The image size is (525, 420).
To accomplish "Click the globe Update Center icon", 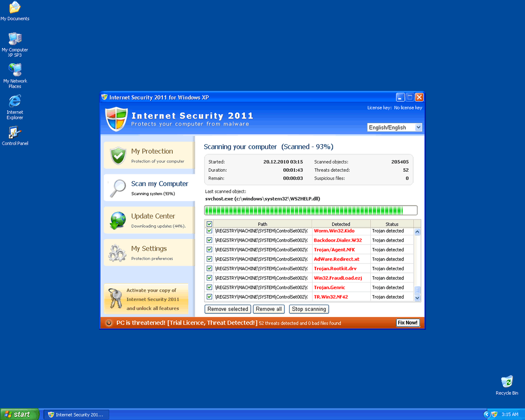I will pyautogui.click(x=118, y=220).
